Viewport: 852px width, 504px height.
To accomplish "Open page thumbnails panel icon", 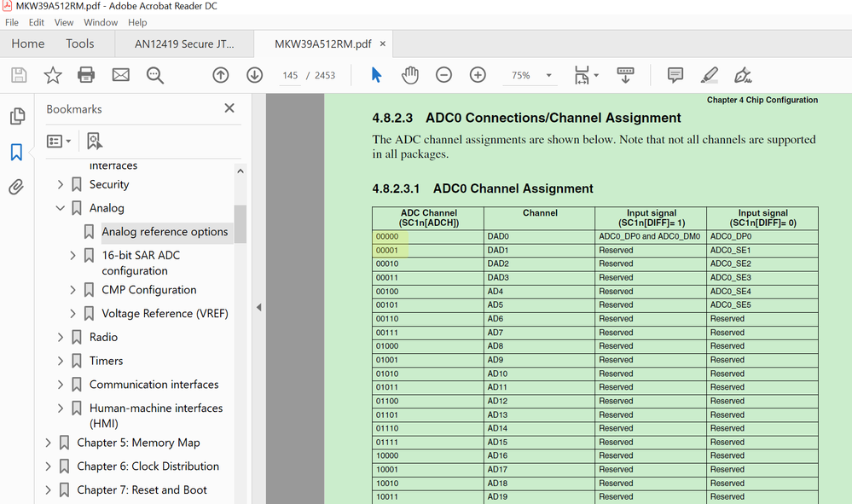I will (x=17, y=116).
